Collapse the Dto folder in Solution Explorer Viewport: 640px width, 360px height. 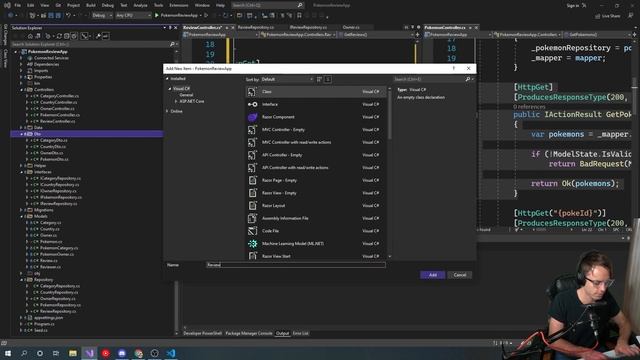[x=22, y=134]
